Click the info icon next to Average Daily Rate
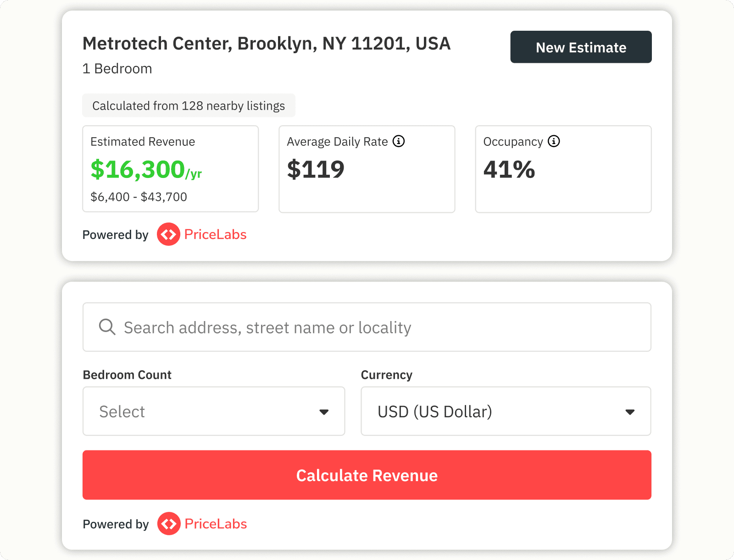Viewport: 734px width, 560px height. 399,141
